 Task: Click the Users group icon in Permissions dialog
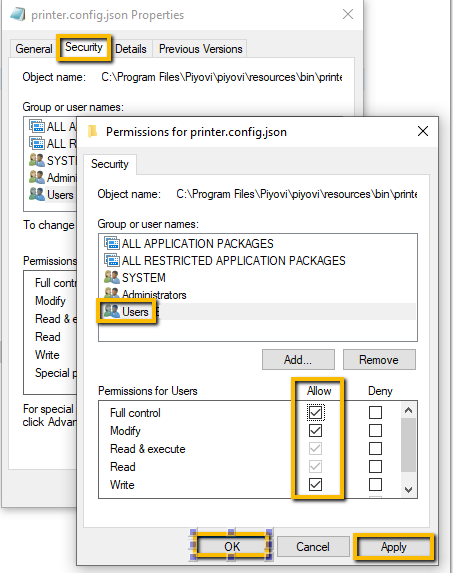pyautogui.click(x=111, y=311)
